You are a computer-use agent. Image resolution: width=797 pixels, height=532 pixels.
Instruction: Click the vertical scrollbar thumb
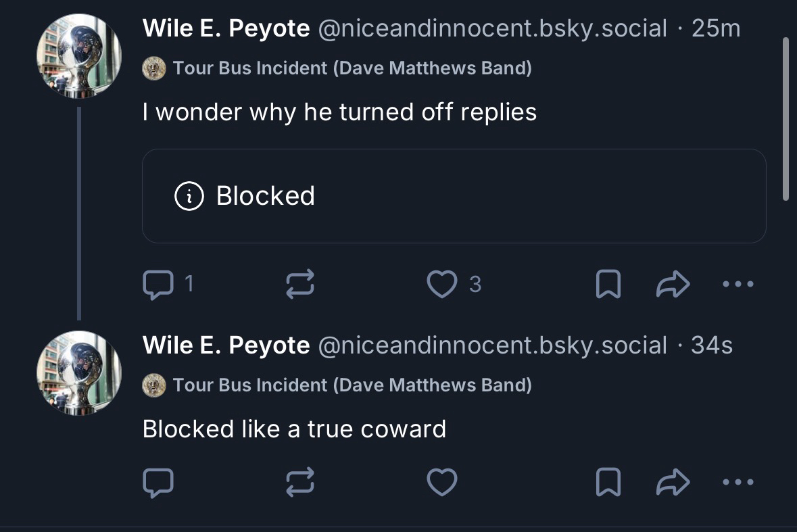point(786,118)
